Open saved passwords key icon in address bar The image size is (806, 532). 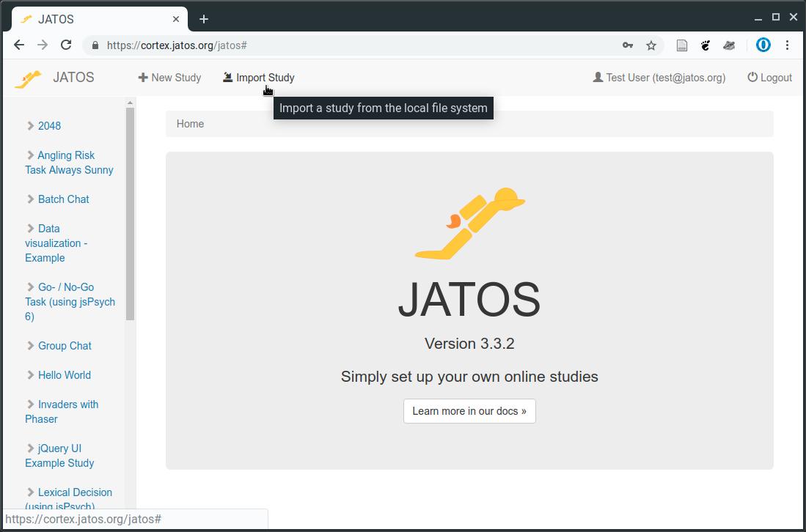tap(628, 45)
